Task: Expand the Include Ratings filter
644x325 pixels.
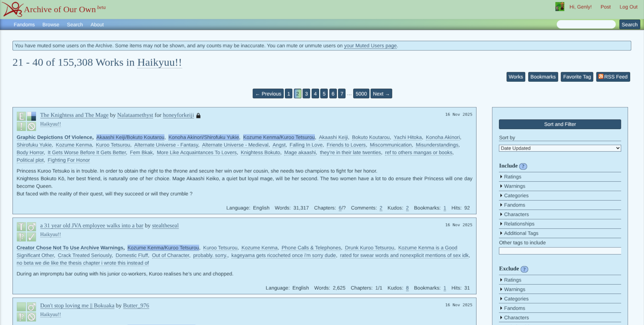Action: click(x=512, y=177)
